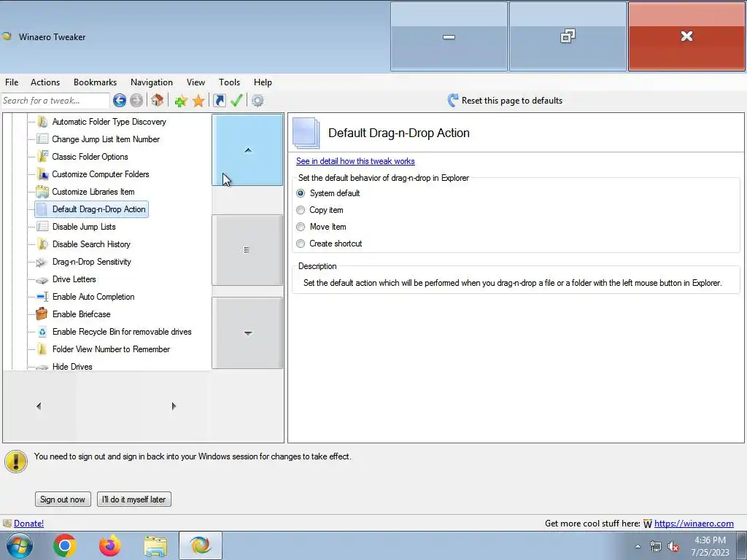Open the View menu
Viewport: 747px width, 560px height.
[196, 82]
